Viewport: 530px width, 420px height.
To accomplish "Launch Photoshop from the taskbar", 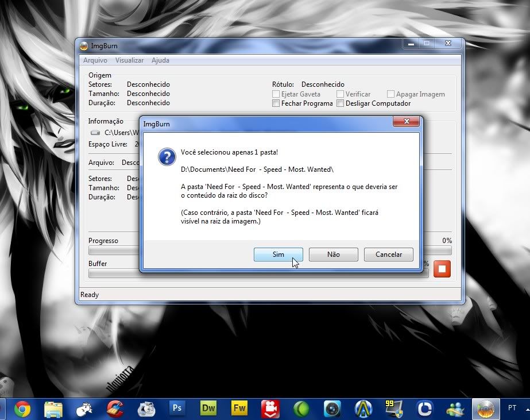I will 177,409.
